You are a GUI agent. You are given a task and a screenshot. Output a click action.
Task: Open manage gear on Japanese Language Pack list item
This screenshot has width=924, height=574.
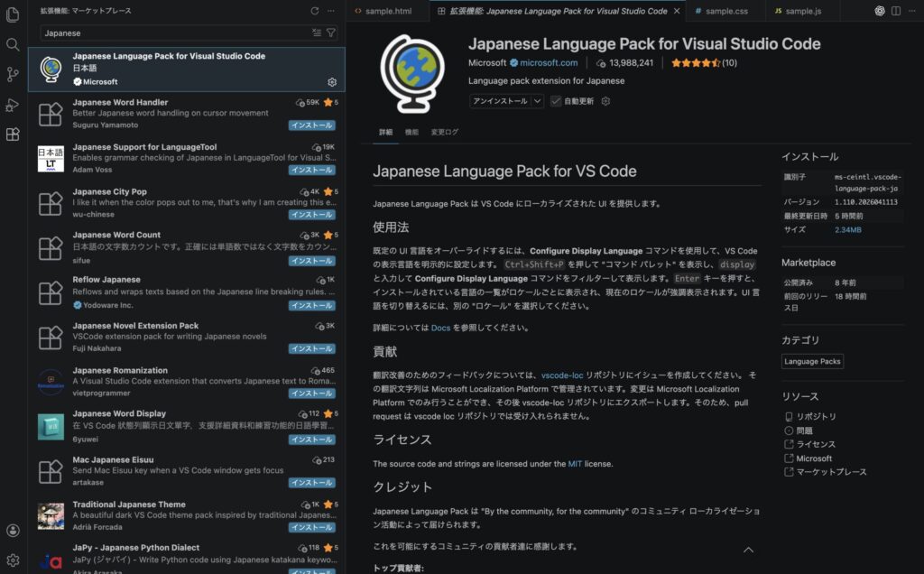click(x=332, y=82)
